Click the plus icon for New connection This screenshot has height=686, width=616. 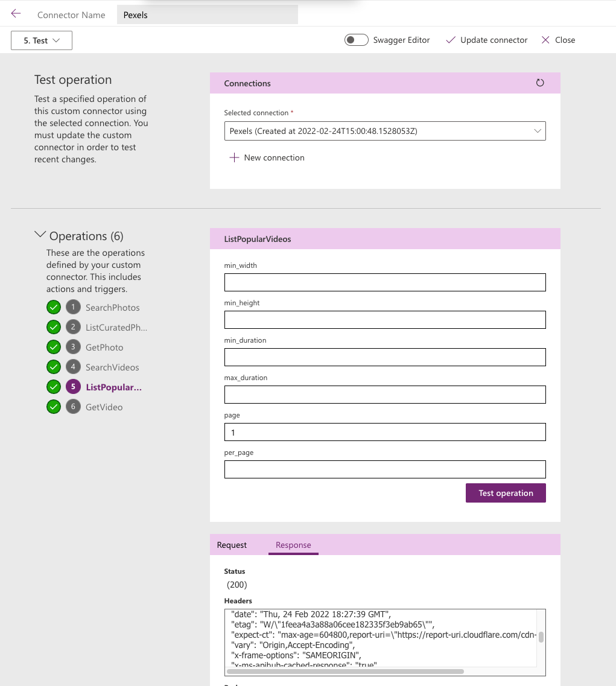(x=234, y=157)
